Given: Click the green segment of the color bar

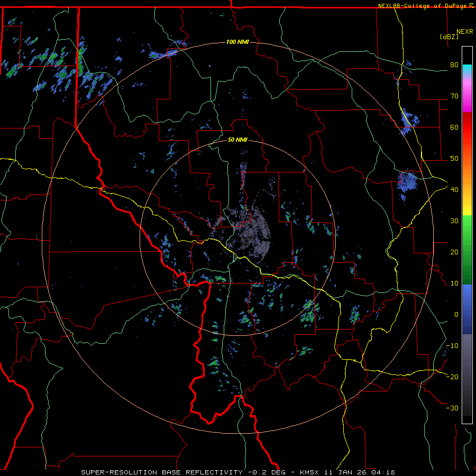Looking at the screenshot, I should point(467,250).
